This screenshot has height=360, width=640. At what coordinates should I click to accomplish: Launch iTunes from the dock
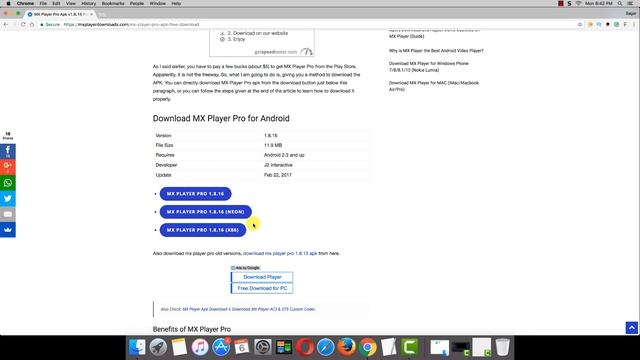click(200, 347)
